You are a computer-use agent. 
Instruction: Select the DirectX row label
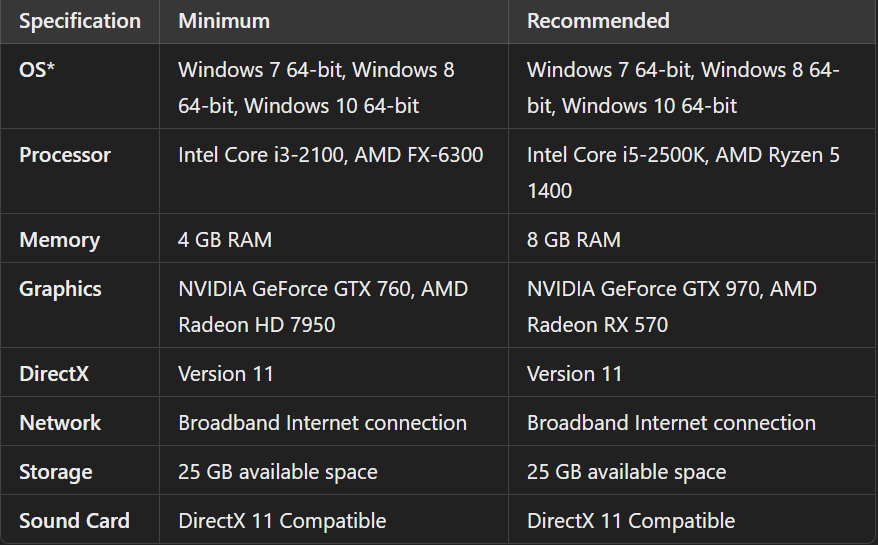coord(54,374)
